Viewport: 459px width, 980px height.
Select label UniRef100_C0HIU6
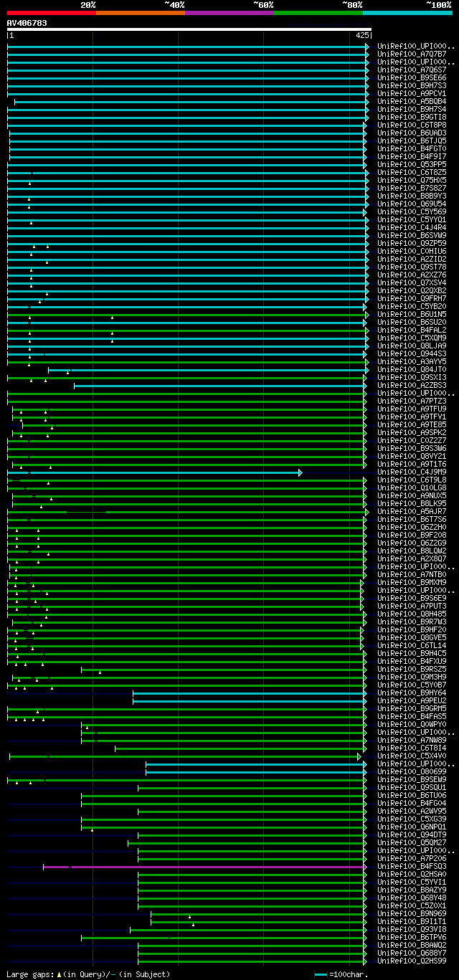tap(412, 252)
